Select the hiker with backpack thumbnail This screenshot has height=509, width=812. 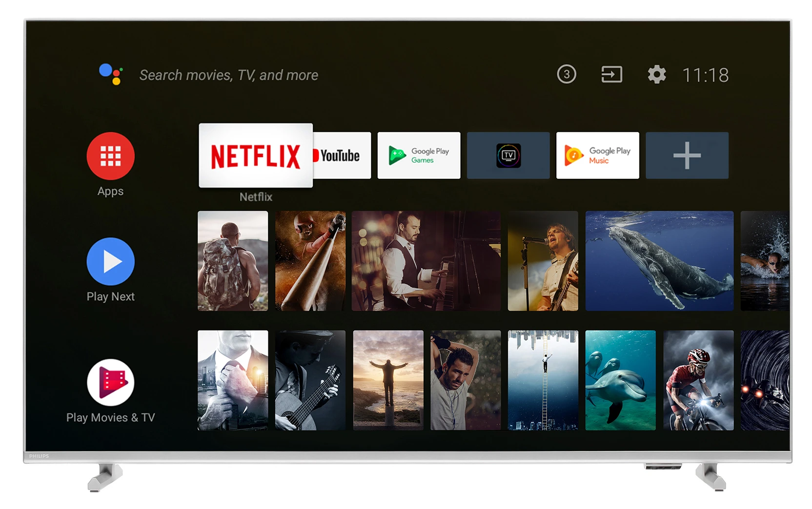click(x=233, y=261)
